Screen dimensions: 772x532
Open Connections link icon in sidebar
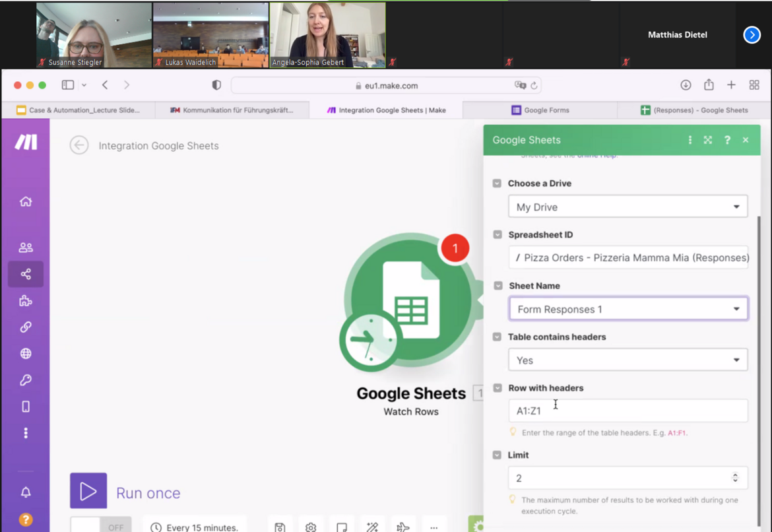pos(26,327)
